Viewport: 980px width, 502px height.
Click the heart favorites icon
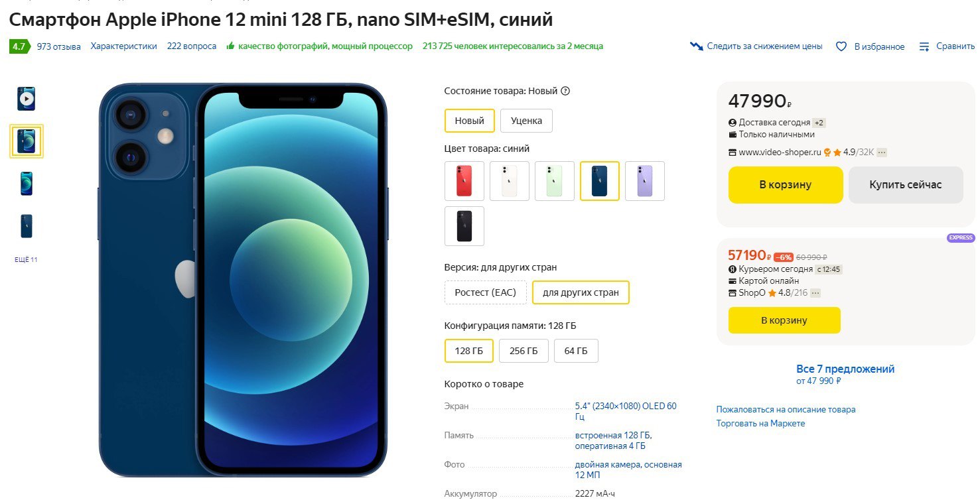tap(841, 46)
